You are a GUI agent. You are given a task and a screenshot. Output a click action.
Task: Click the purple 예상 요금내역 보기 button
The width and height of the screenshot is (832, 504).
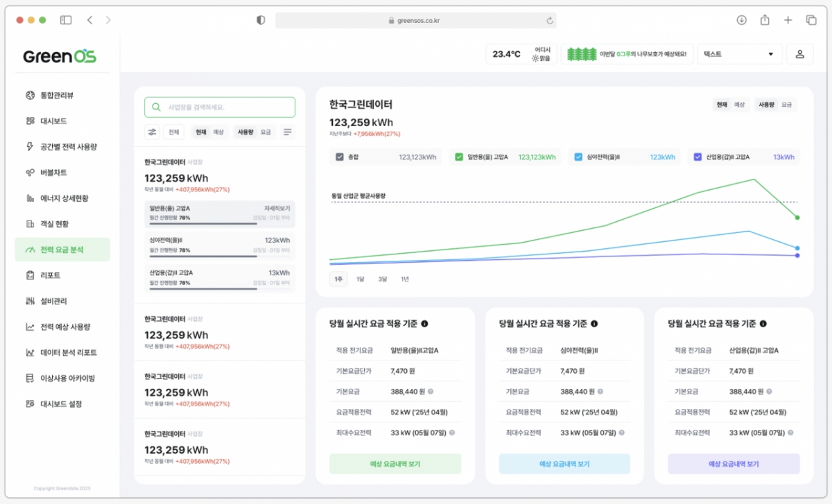[733, 463]
